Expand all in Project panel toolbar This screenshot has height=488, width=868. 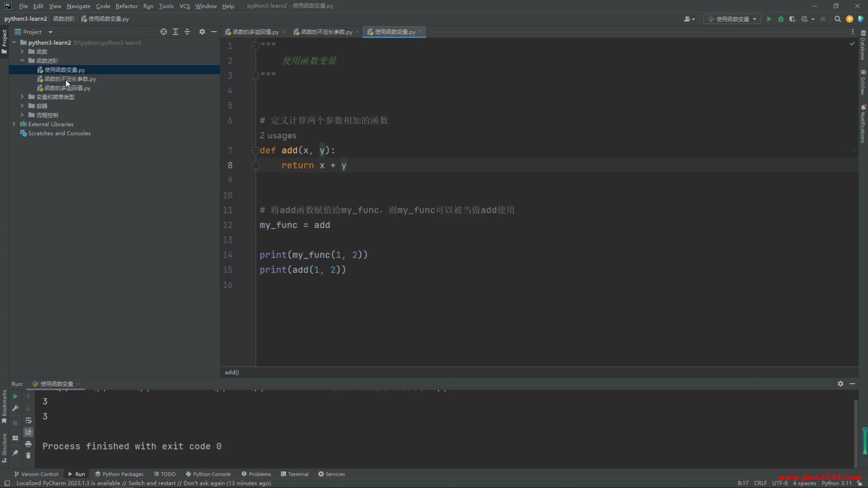[x=175, y=32]
